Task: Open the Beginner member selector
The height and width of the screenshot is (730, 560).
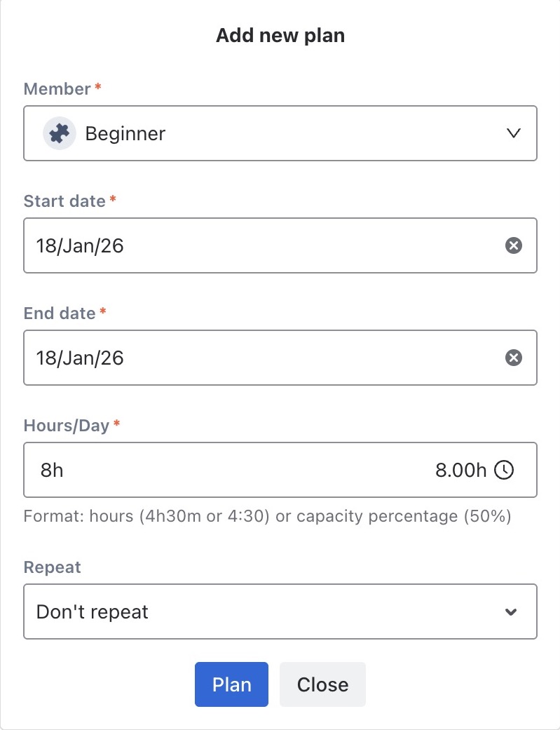Action: point(280,133)
